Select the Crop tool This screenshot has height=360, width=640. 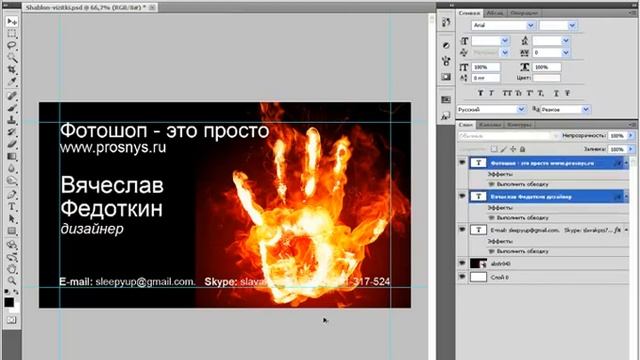12,69
